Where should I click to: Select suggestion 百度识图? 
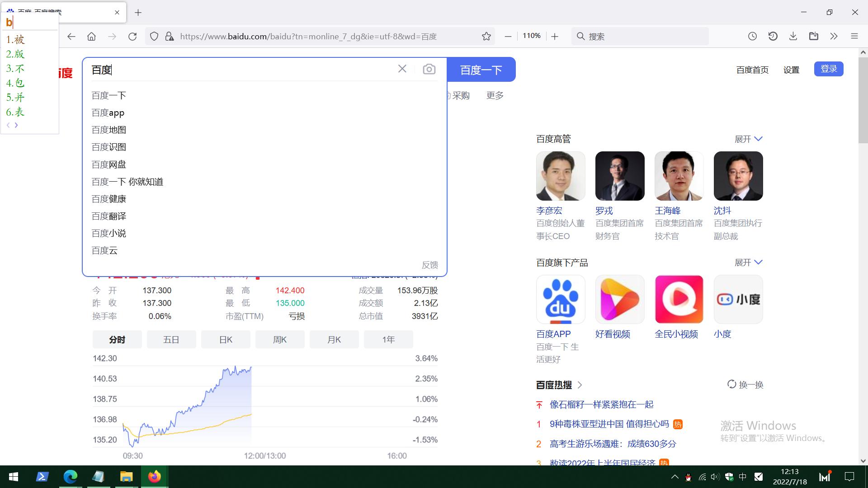click(x=109, y=147)
